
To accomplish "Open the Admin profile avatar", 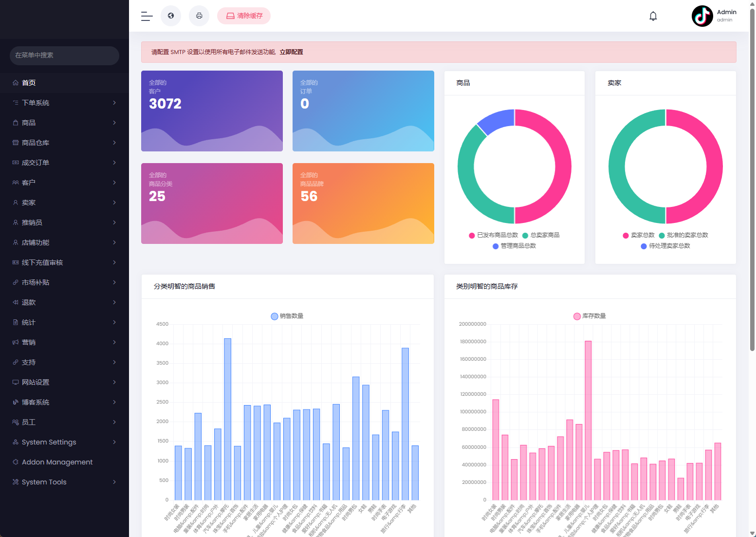I will (702, 16).
